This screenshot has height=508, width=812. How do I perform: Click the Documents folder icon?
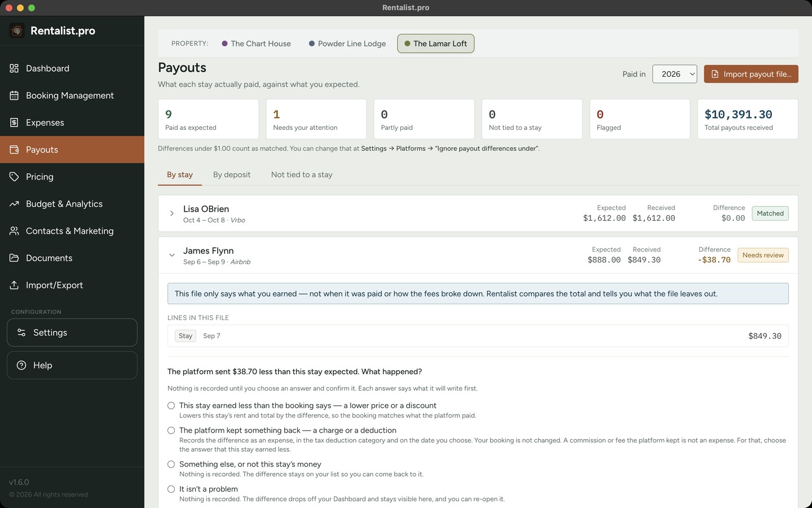14,258
